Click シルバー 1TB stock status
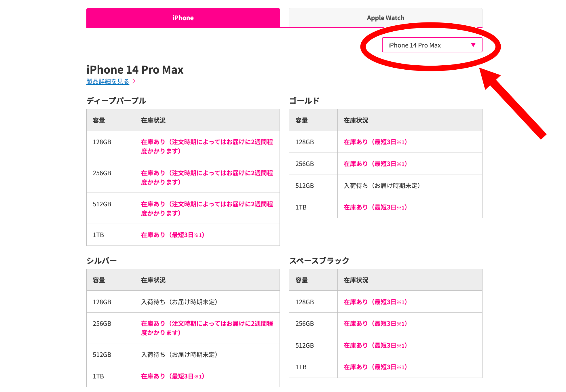Viewport: 566px width, 392px height. 173,376
